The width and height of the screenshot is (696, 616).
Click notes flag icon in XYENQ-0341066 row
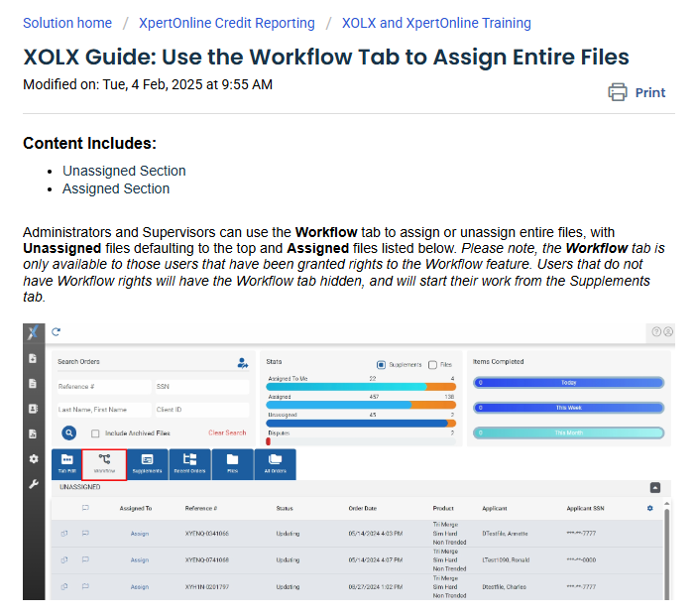[85, 534]
